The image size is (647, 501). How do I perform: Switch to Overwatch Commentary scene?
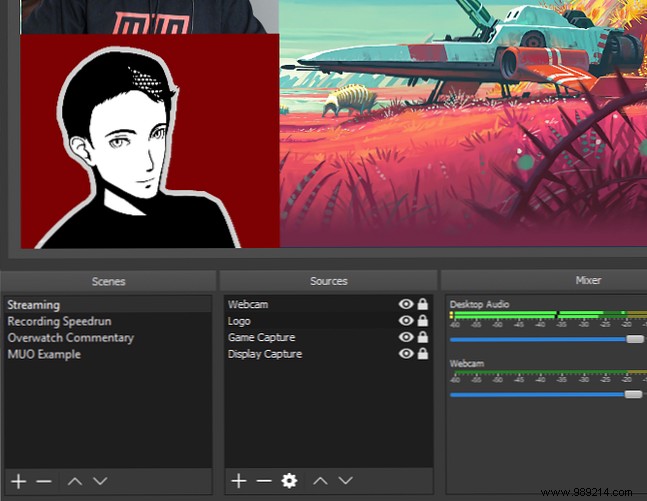(108, 338)
